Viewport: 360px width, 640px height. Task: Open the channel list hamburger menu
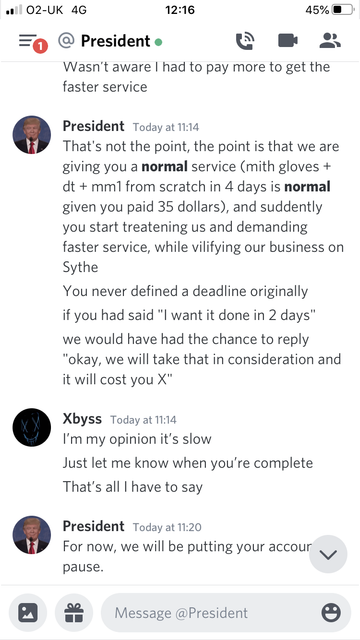pos(27,41)
